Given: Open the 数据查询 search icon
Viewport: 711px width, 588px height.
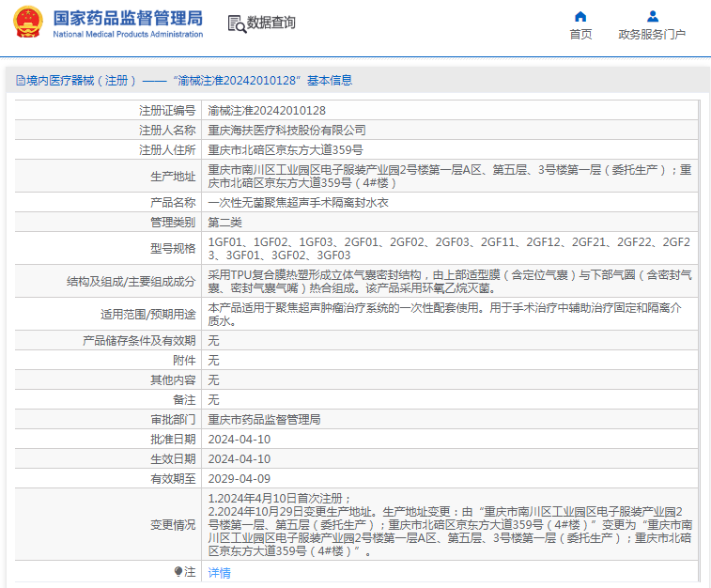Looking at the screenshot, I should (237, 23).
